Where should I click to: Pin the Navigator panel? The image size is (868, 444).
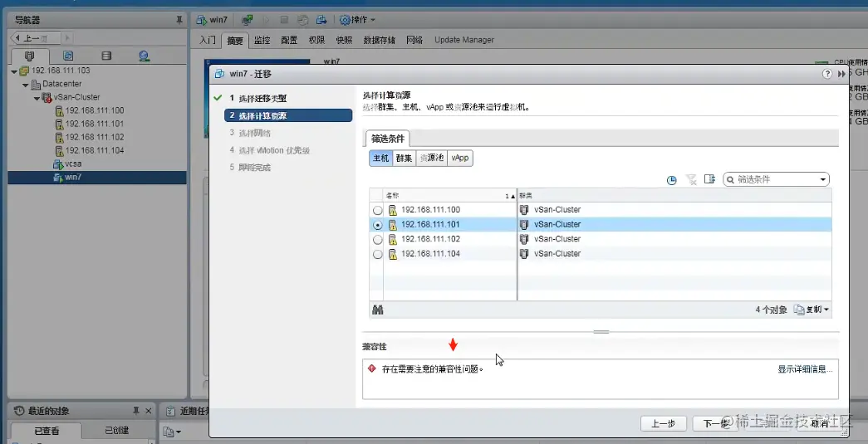point(179,20)
